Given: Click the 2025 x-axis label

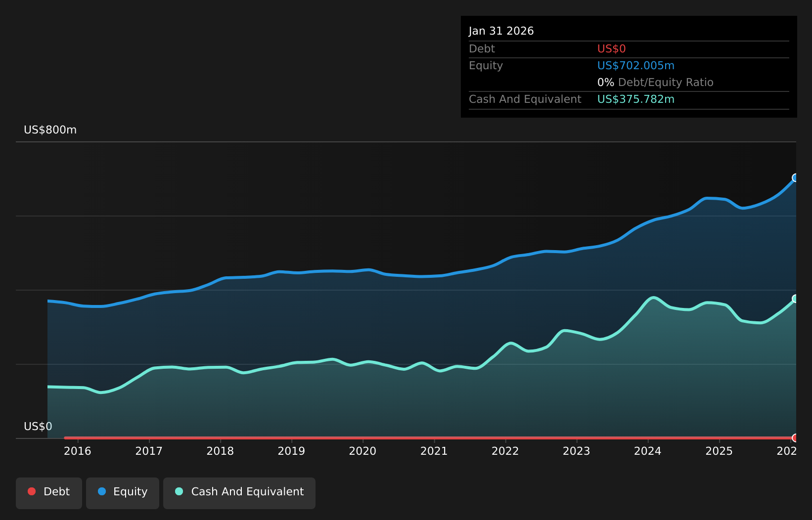Looking at the screenshot, I should point(719,451).
